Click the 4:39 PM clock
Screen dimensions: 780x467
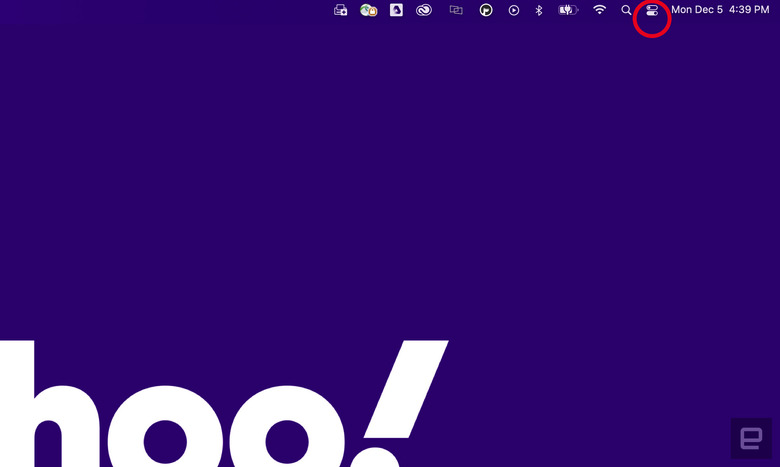point(749,9)
